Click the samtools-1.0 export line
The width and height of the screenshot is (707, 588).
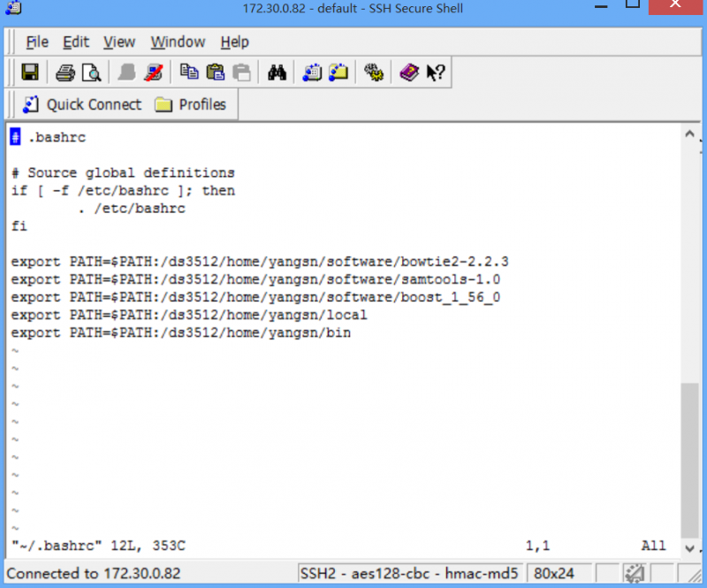point(255,279)
